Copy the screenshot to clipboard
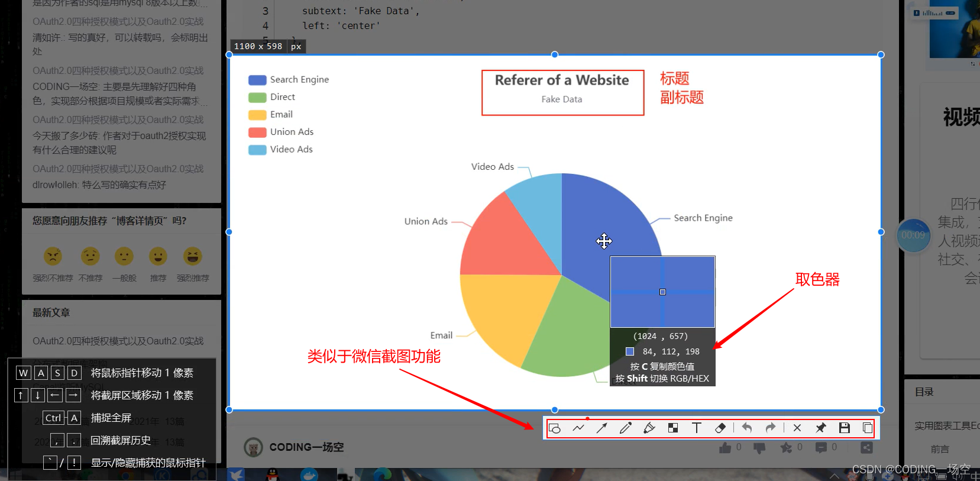The image size is (980, 481). click(x=868, y=428)
